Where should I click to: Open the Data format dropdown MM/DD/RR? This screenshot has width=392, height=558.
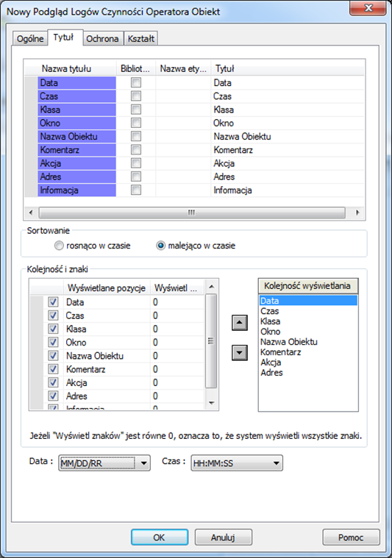click(x=104, y=463)
